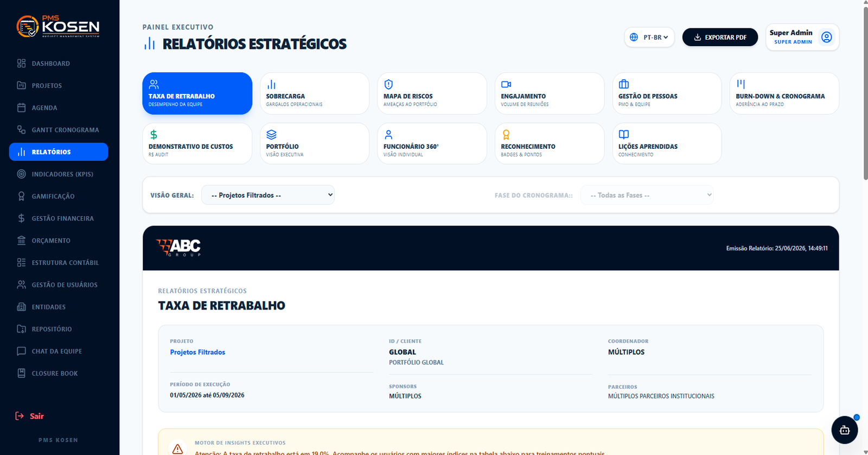This screenshot has width=868, height=455.
Task: Click the page vertical scrollbar
Action: pyautogui.click(x=865, y=92)
